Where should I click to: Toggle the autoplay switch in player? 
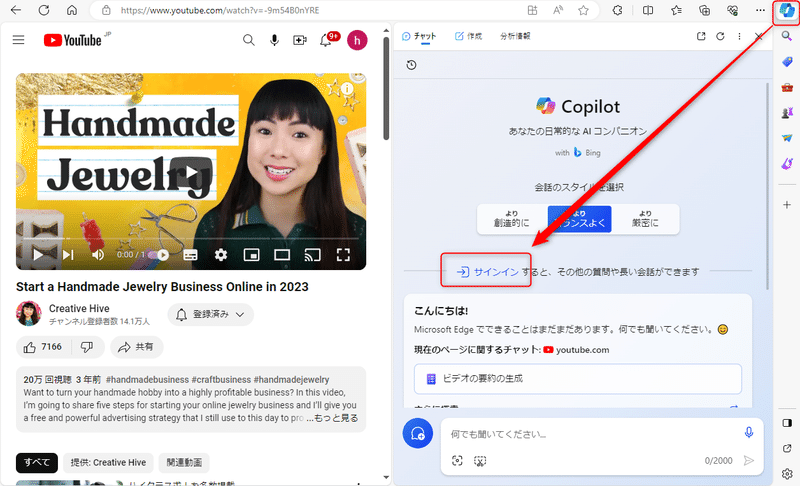pos(159,254)
